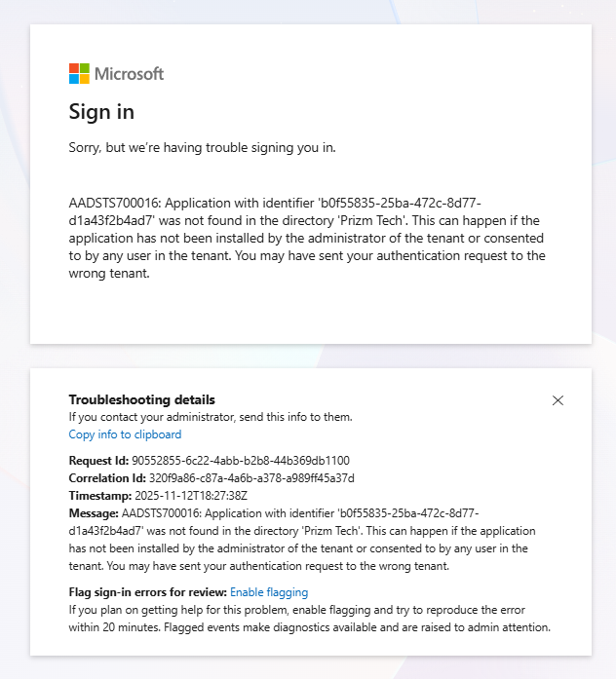
Task: Click the "Sorry, but we're having trouble" text
Action: tap(202, 148)
